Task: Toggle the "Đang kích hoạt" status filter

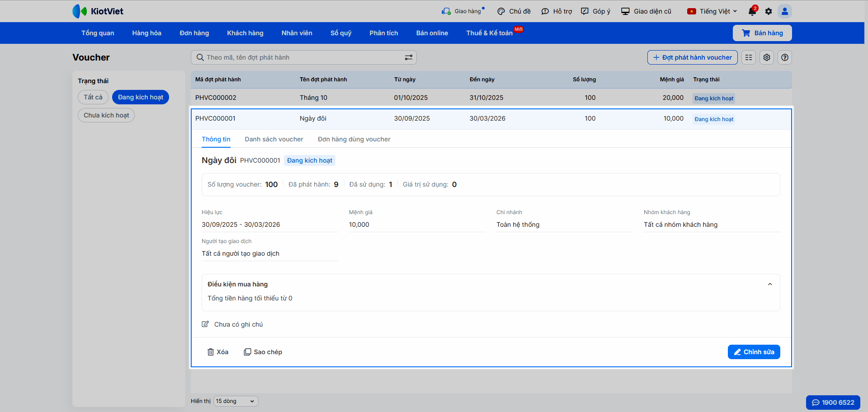Action: click(140, 97)
